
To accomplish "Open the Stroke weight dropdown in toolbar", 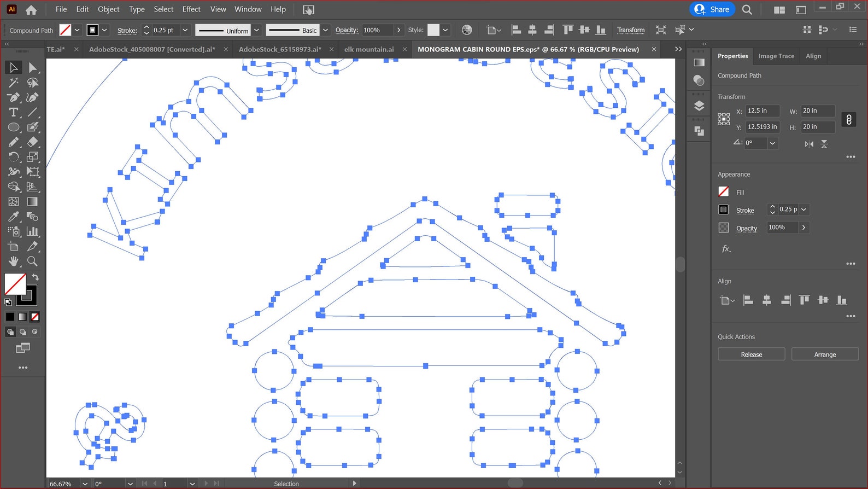I will point(185,30).
